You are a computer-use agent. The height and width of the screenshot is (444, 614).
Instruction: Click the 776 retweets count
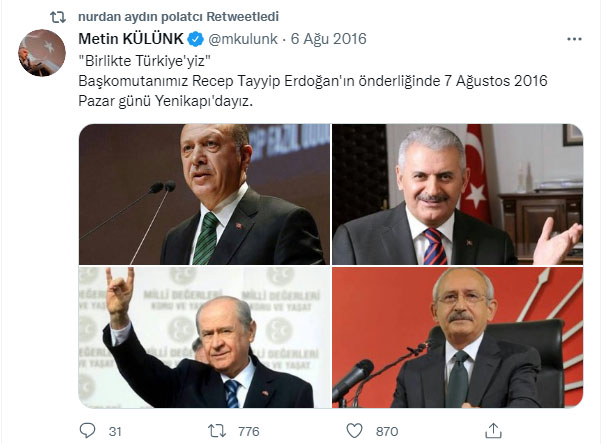(x=249, y=431)
